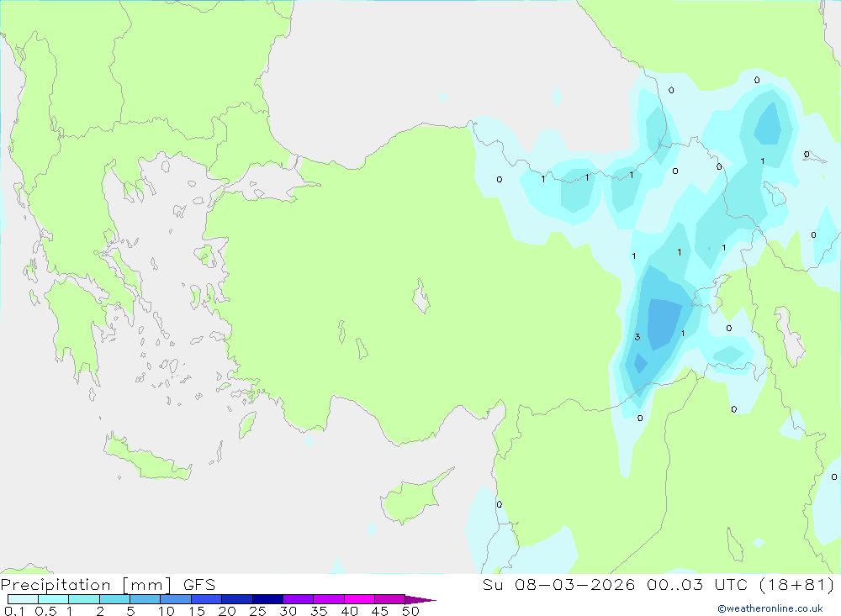The height and width of the screenshot is (616, 841).
Task: Pick the 15–20 mm legend color swatch
Action: point(206,599)
